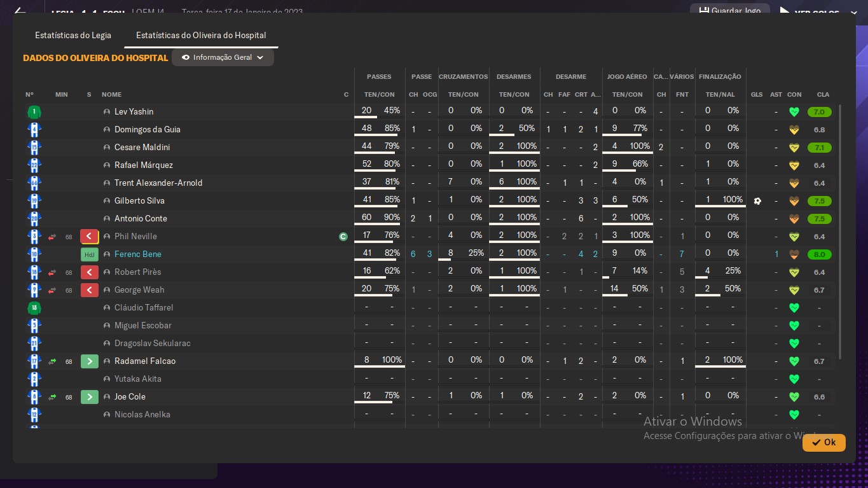The width and height of the screenshot is (868, 488).
Task: Click the player table vertical scrollbar
Action: (x=841, y=232)
